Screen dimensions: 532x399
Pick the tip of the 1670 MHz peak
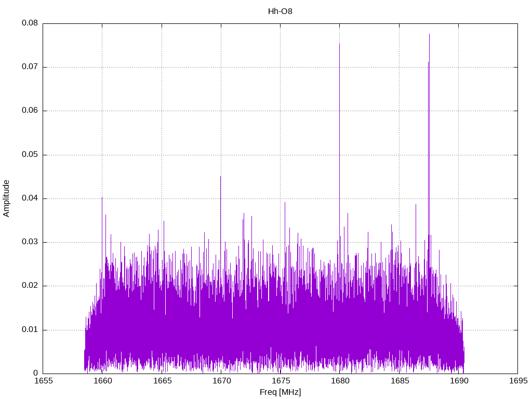(220, 177)
